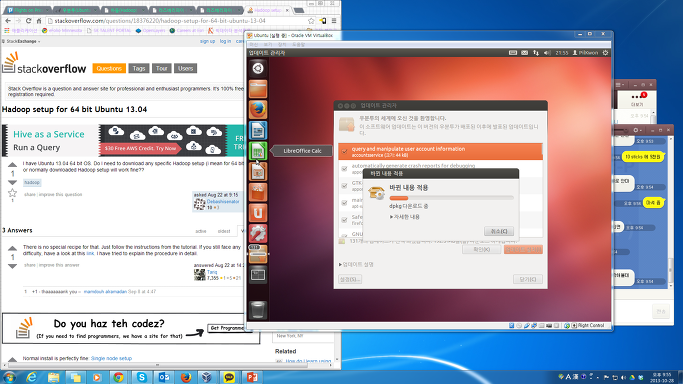Viewport: 683px width, 384px height.
Task: Open Internet Explorer from the taskbar
Action: (31, 377)
